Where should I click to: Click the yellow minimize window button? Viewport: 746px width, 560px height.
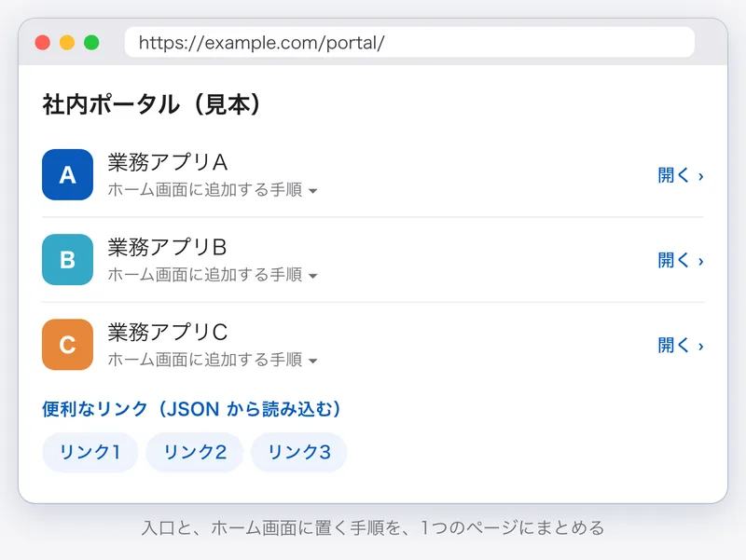tap(67, 42)
